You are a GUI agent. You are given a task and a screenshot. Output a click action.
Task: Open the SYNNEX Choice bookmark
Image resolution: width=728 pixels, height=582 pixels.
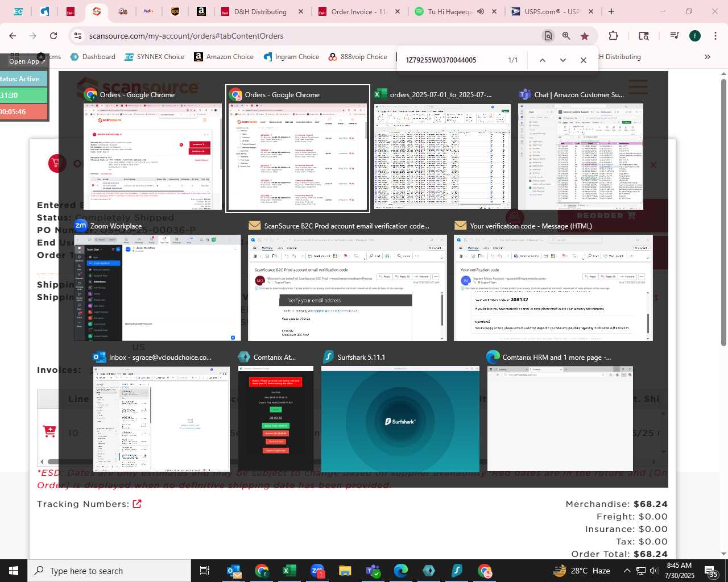155,57
